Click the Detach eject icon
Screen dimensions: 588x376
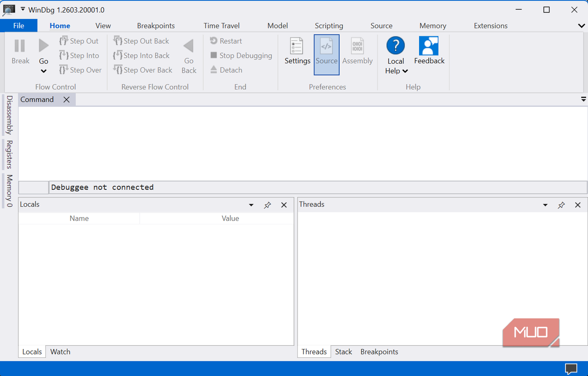pyautogui.click(x=213, y=70)
